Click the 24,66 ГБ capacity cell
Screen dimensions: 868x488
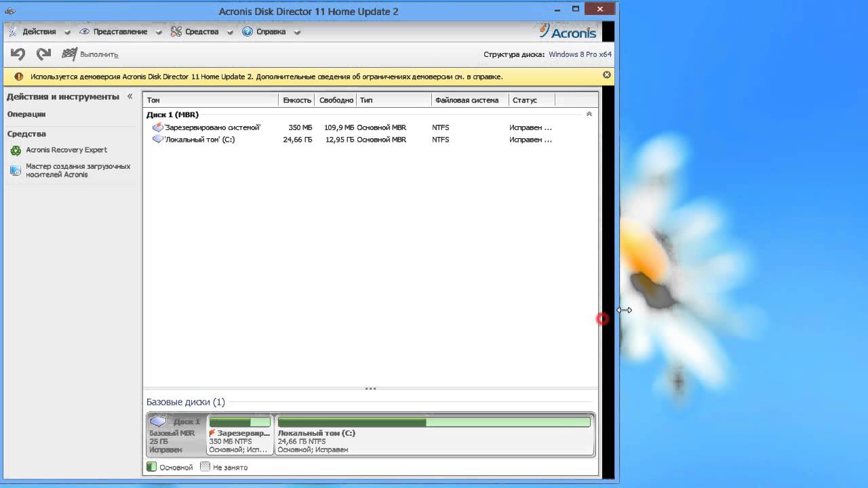[298, 140]
